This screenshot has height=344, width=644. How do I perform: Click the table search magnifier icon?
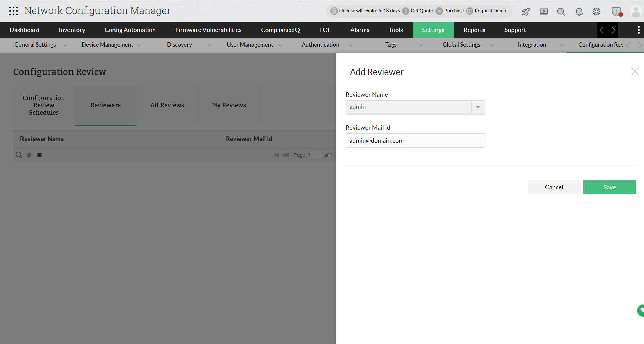click(x=19, y=155)
